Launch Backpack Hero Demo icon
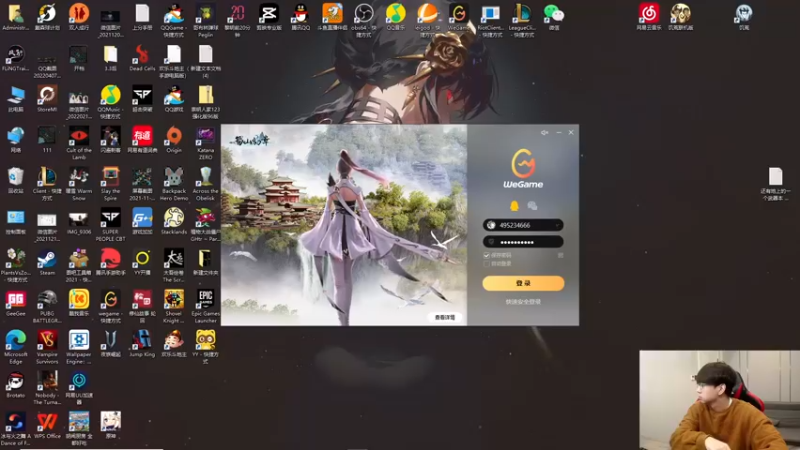This screenshot has height=450, width=800. coord(174,183)
